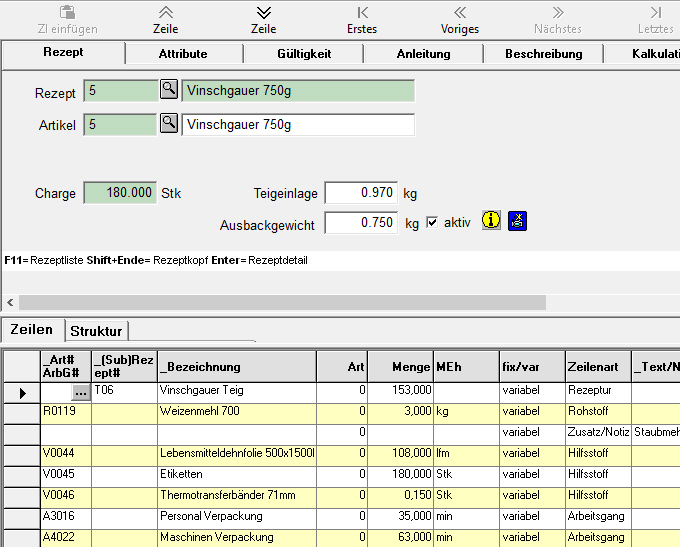This screenshot has height=547, width=680.
Task: Click the horizontal scrollbar thumb
Action: pos(282,302)
